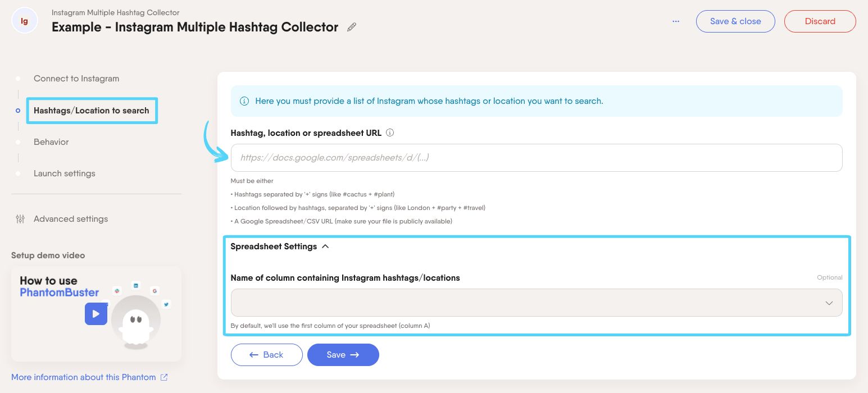
Task: Select the Launch settings step circle
Action: [x=19, y=173]
